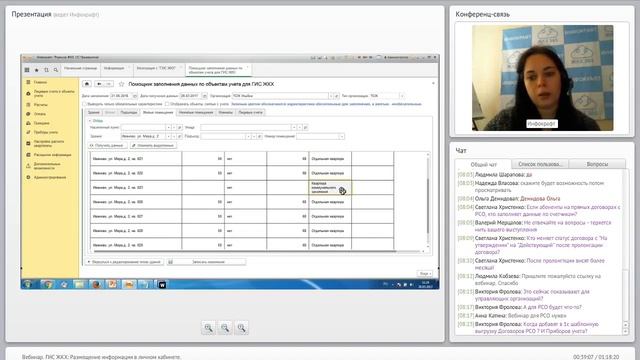This screenshot has height=360, width=640.
Task: Open Firefox from the taskbar
Action: (96, 284)
